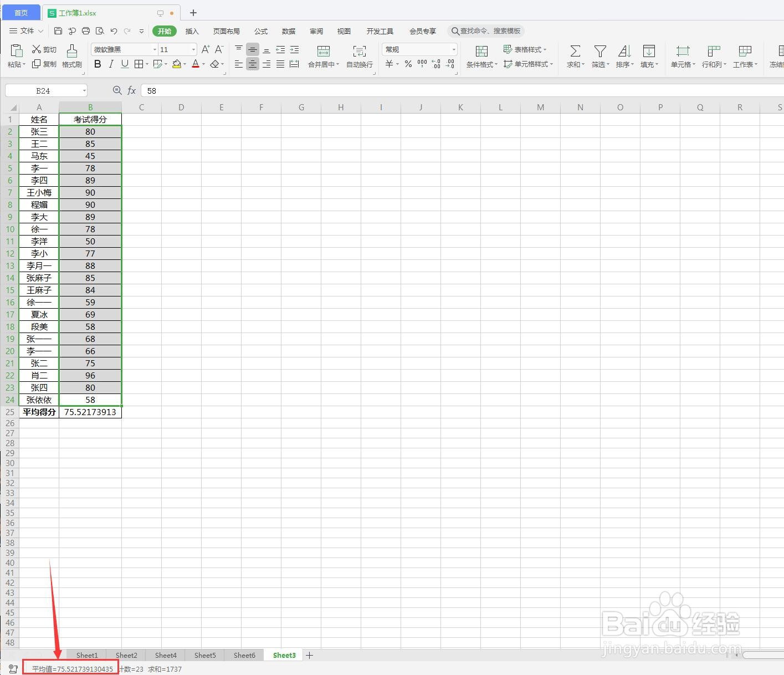Expand the Name Box dropdown arrow
This screenshot has height=675, width=784.
point(84,90)
